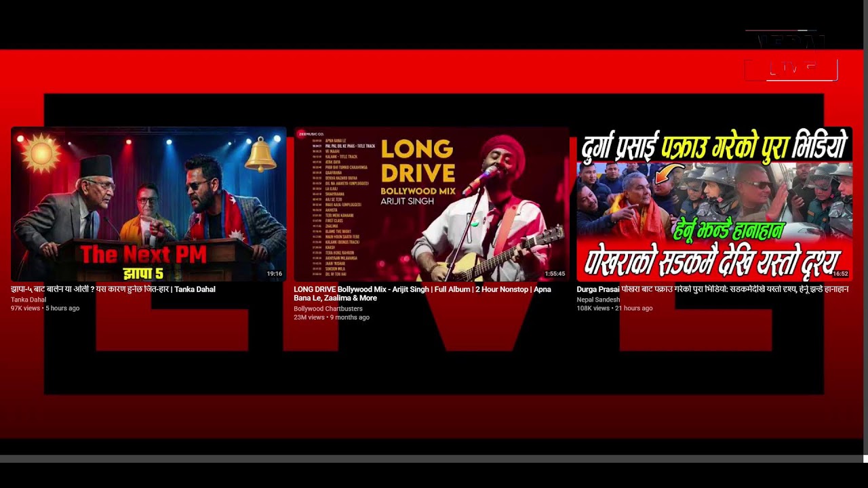Click the "LONG DRIVE Bollywood Mix - Arijit Singh" title
The width and height of the screenshot is (868, 488).
(x=422, y=293)
